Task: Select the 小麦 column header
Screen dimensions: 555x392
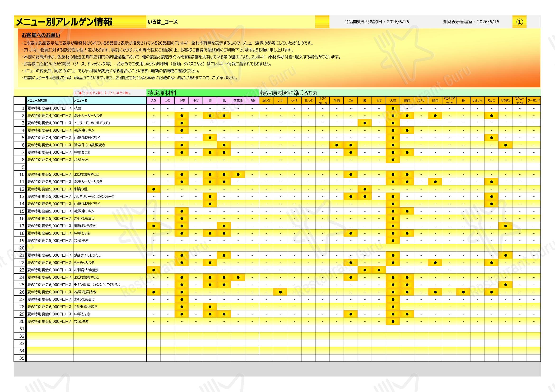Action: [182, 101]
